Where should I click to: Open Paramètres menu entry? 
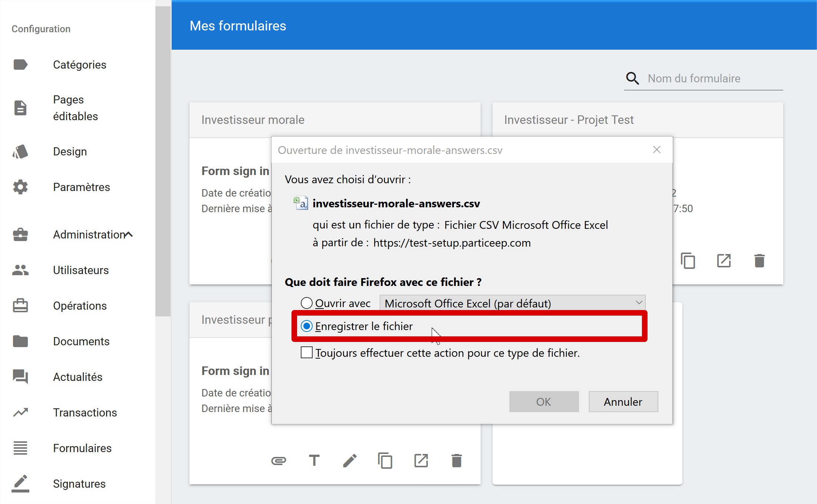coord(81,187)
